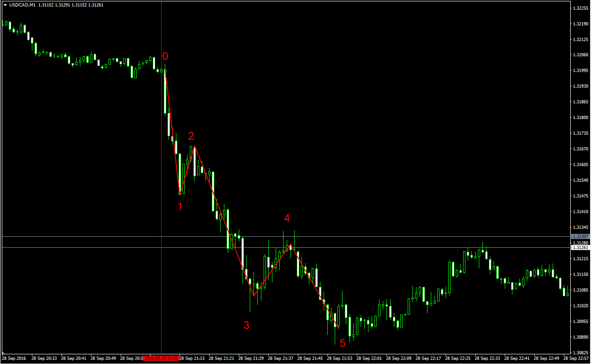Viewport: 591px width, 364px height.
Task: Click time axis label 28 Sep 21:13
Action: [x=192, y=358]
